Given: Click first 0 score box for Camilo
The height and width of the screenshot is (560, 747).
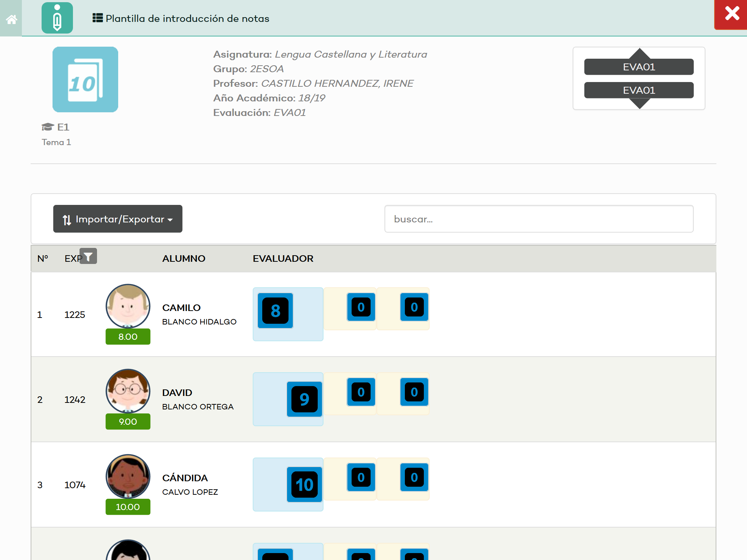Looking at the screenshot, I should (361, 307).
